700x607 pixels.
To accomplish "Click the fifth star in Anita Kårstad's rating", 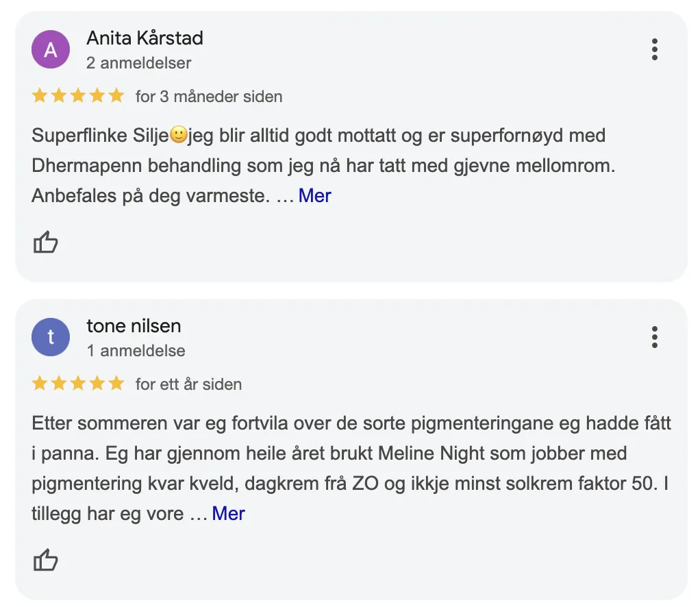I will click(116, 96).
